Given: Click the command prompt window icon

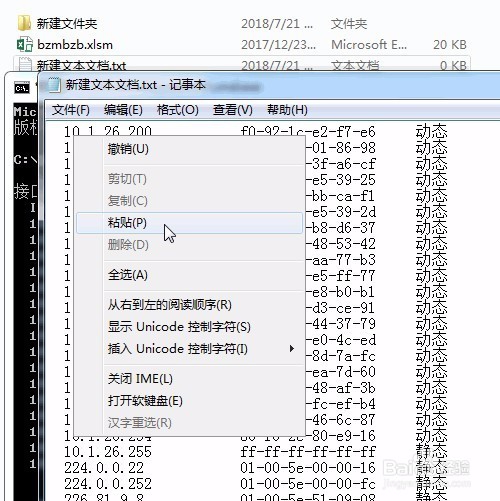Looking at the screenshot, I should point(22,88).
